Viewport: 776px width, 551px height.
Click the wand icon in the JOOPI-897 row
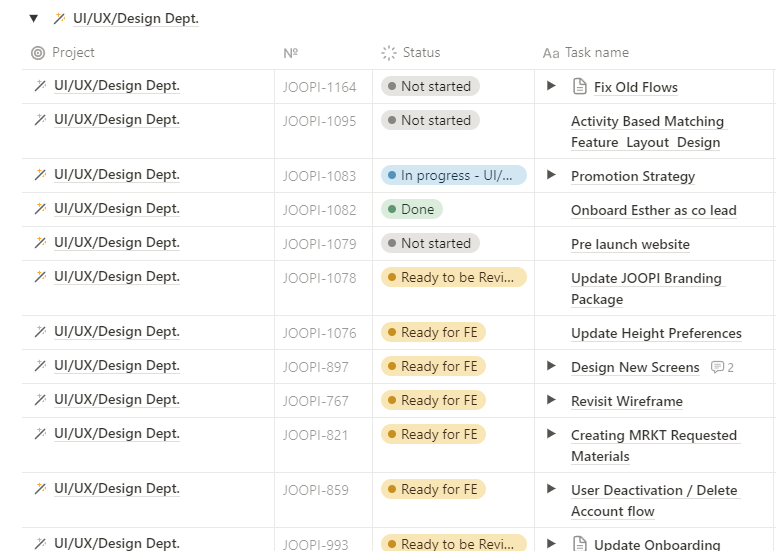41,366
